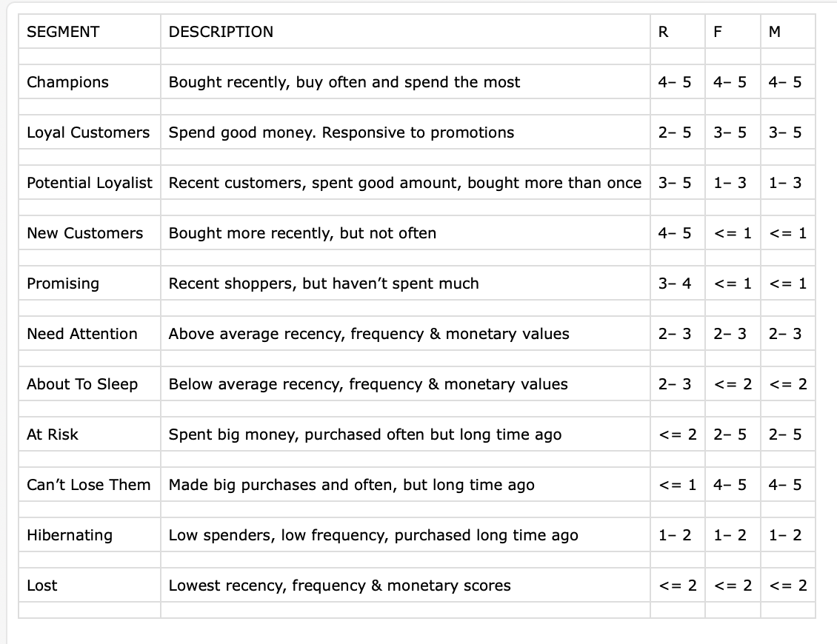
Task: Select the New Customers segment cell
Action: 85,233
